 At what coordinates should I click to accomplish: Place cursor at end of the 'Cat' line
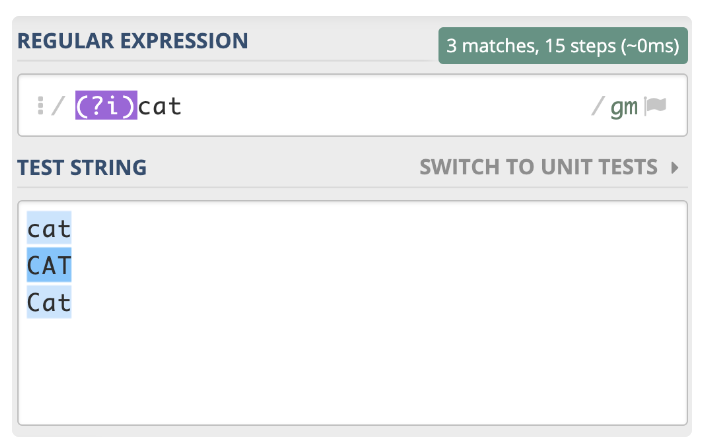click(73, 302)
